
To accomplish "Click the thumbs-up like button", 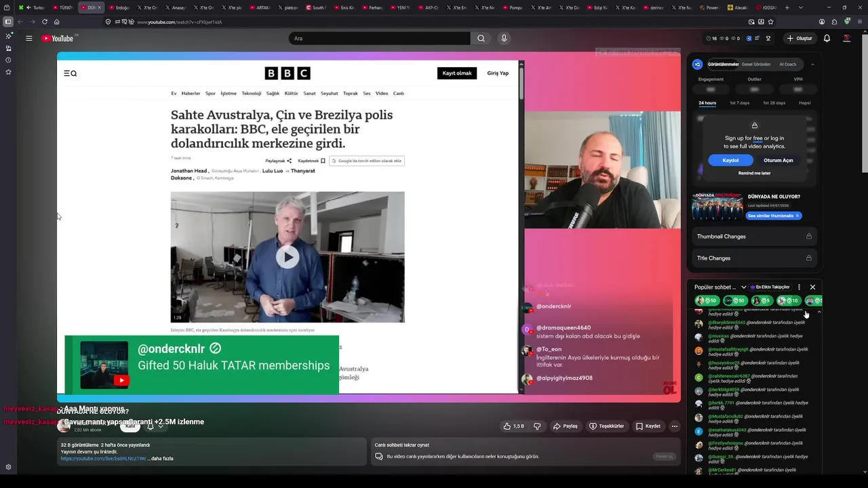I will 513,426.
